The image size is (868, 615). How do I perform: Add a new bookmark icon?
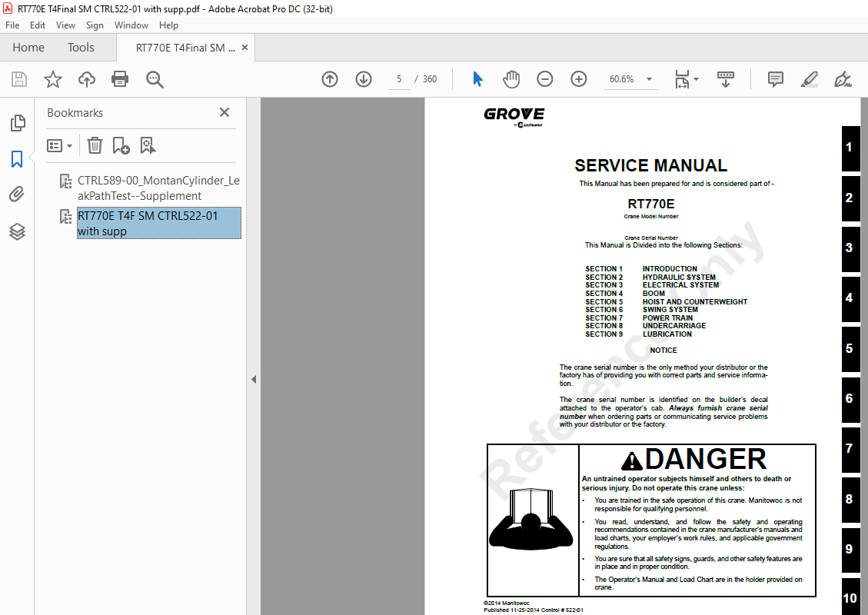[121, 145]
